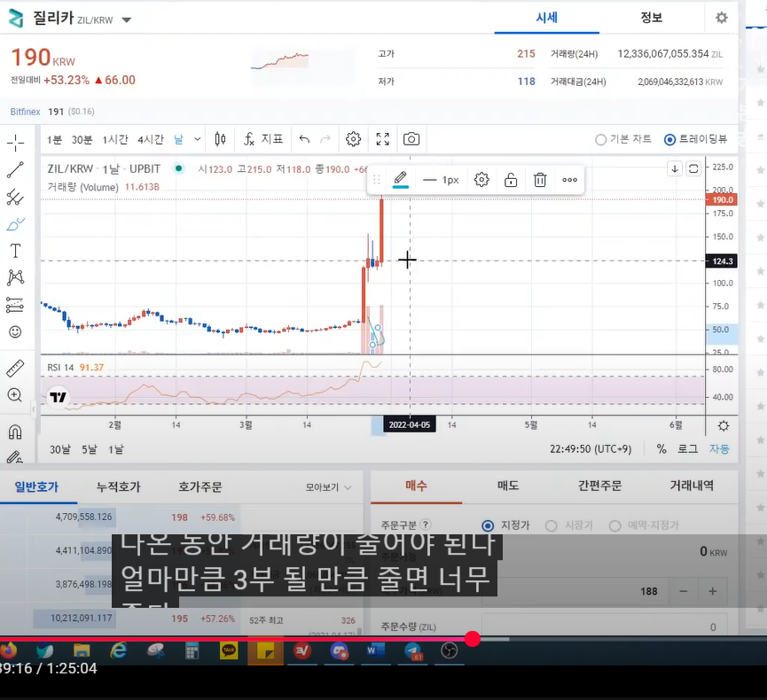767x700 pixels.
Task: Select the 4시간 interval
Action: [150, 140]
